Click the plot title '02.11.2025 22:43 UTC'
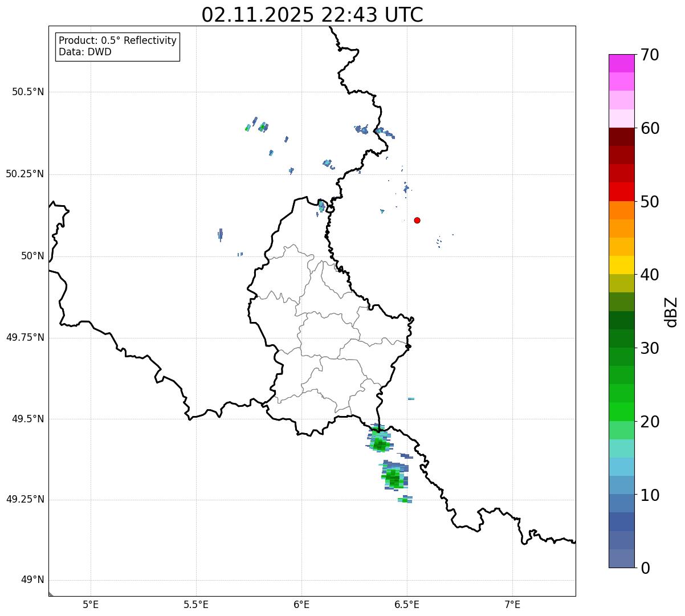 coord(312,15)
